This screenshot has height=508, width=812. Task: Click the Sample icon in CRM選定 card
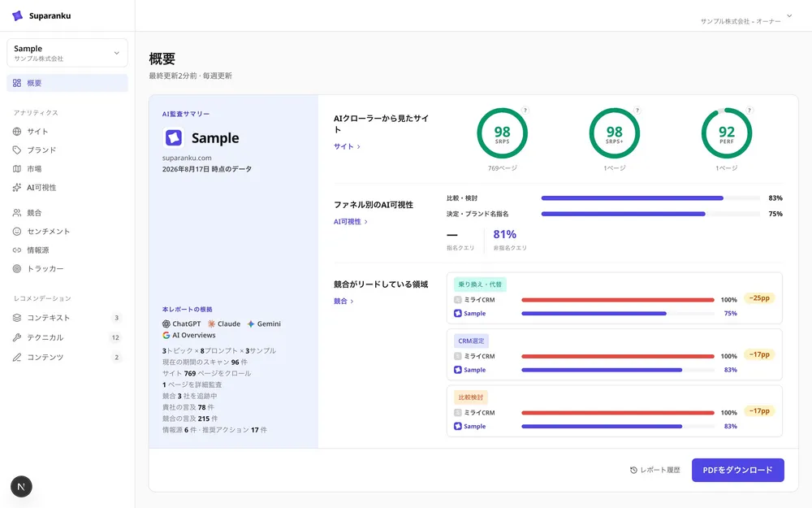[x=458, y=370]
